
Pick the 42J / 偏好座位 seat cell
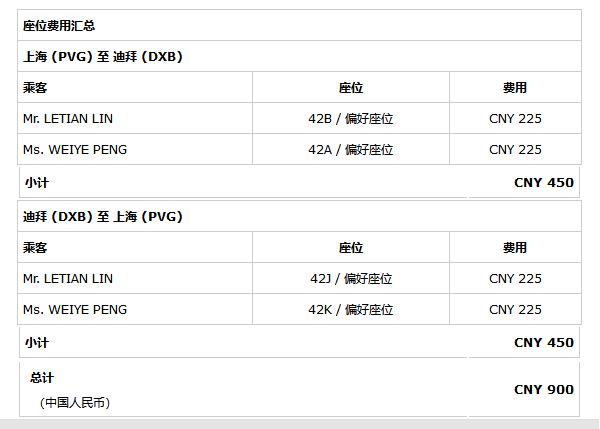[x=351, y=279]
